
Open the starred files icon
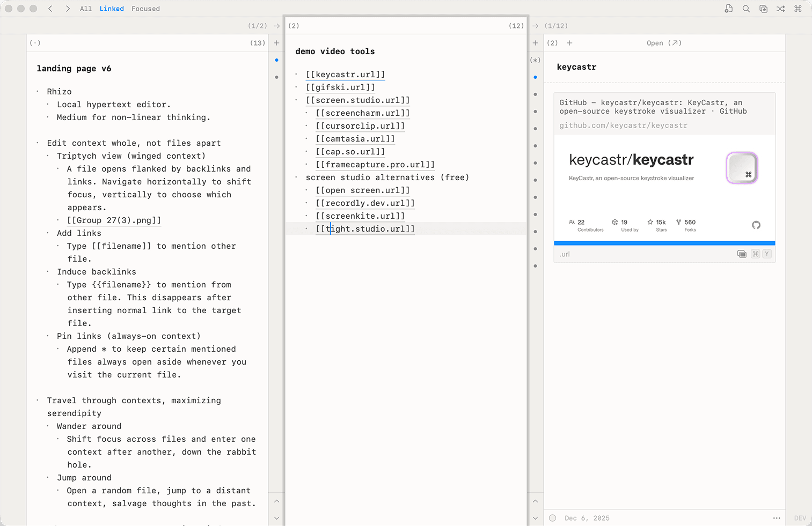[763, 9]
